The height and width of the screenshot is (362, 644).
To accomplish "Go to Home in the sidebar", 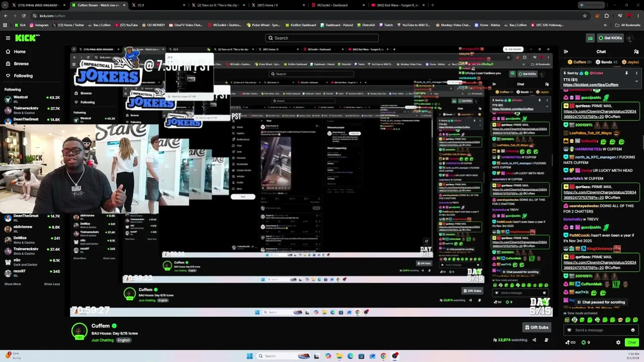I will (20, 51).
